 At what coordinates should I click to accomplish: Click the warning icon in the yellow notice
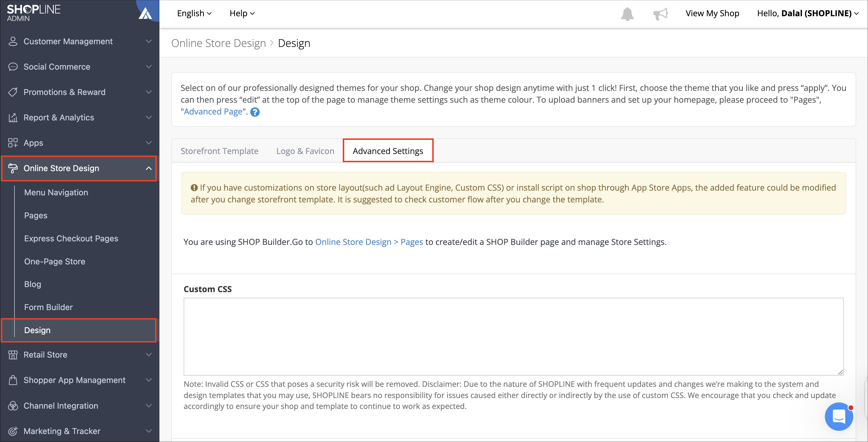(194, 188)
